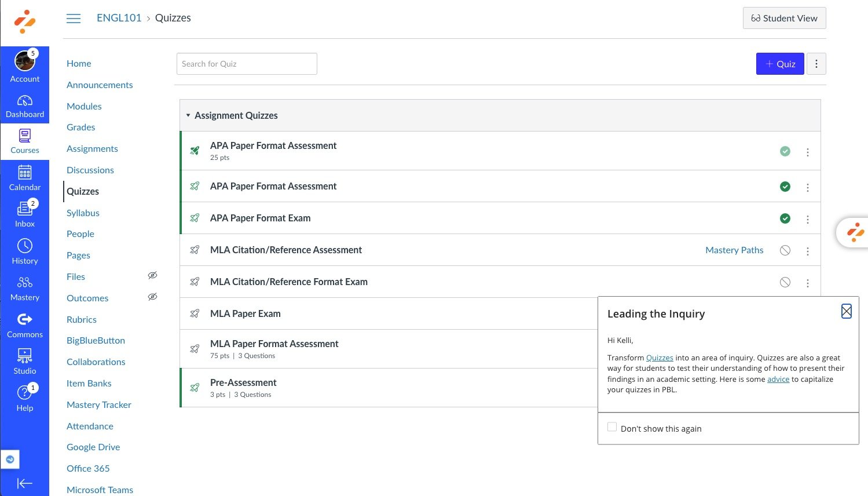The image size is (868, 496).
Task: Open the History clock icon
Action: [24, 251]
